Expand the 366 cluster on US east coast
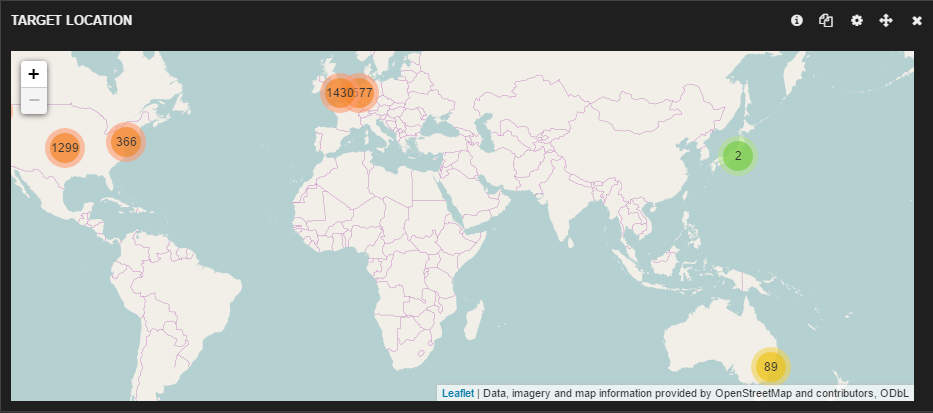Screen dimensions: 933x413 point(126,142)
